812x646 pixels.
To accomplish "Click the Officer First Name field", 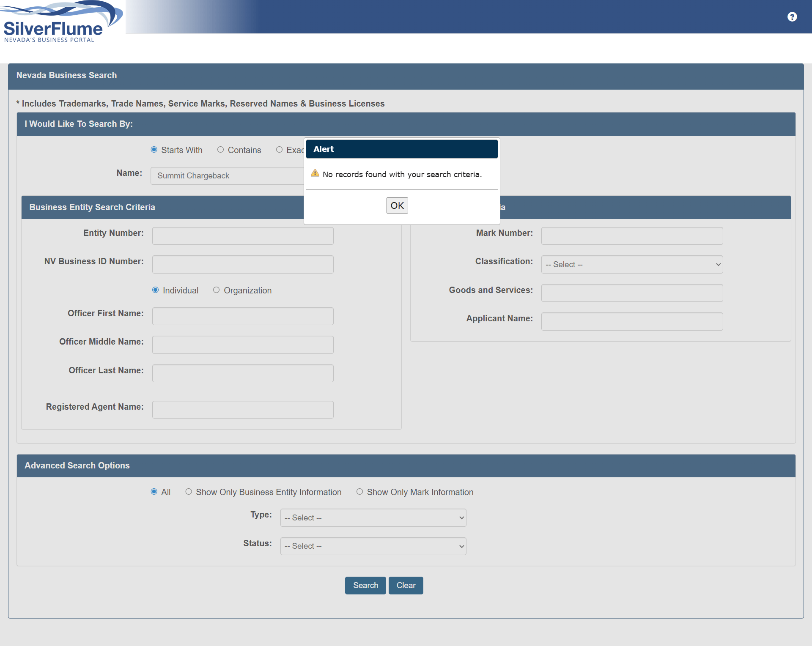I will (x=243, y=316).
